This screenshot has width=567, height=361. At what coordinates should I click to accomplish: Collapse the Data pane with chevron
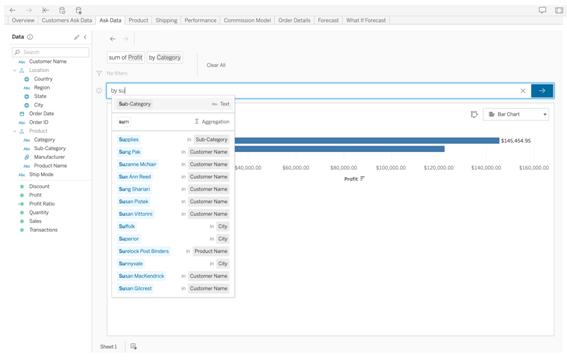coord(85,37)
